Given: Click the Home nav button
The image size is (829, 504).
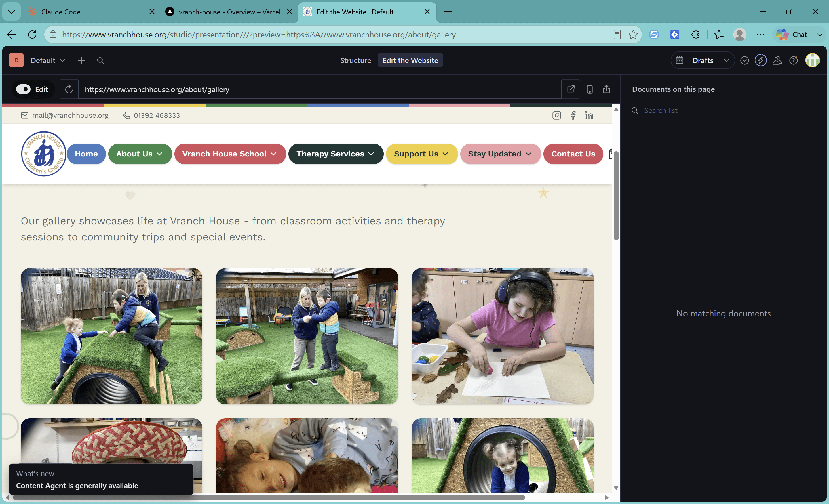Looking at the screenshot, I should pos(86,154).
